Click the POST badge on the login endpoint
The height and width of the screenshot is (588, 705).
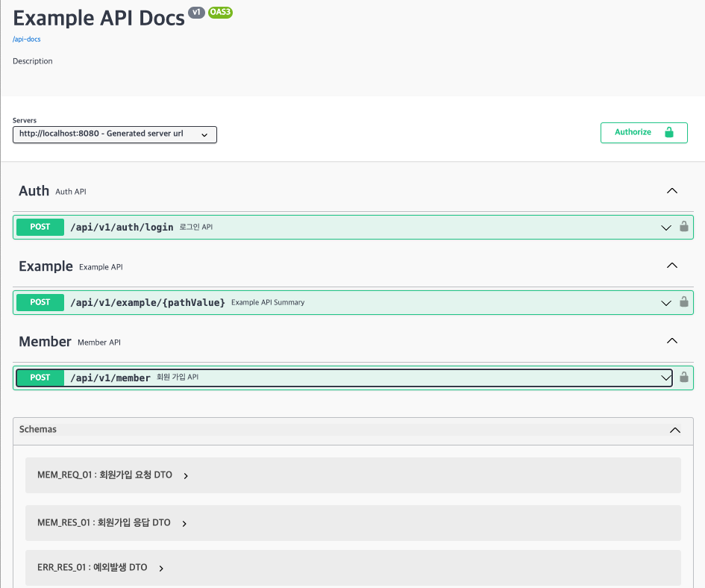(40, 227)
